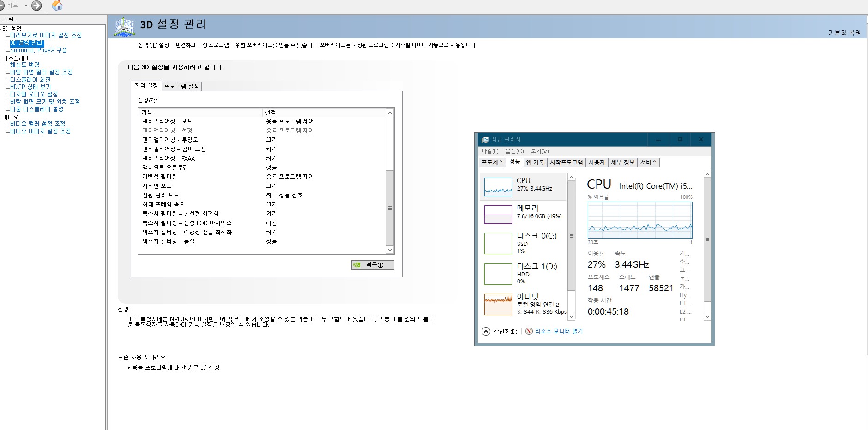Image resolution: width=868 pixels, height=430 pixels.
Task: Click settings list scroll up arrow
Action: 390,113
